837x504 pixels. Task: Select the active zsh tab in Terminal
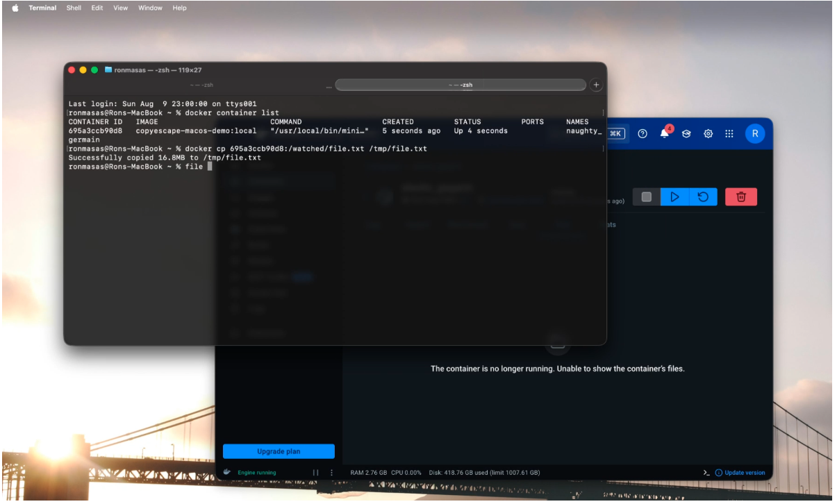(x=461, y=85)
